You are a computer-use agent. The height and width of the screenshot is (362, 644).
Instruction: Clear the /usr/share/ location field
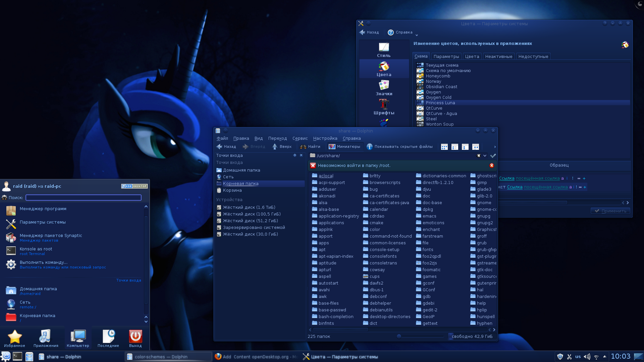click(x=479, y=156)
